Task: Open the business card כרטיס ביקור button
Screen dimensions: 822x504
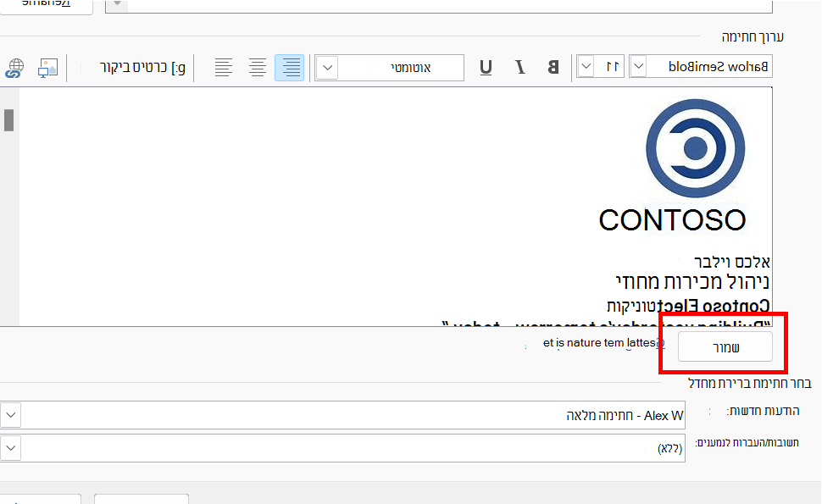Action: click(142, 68)
